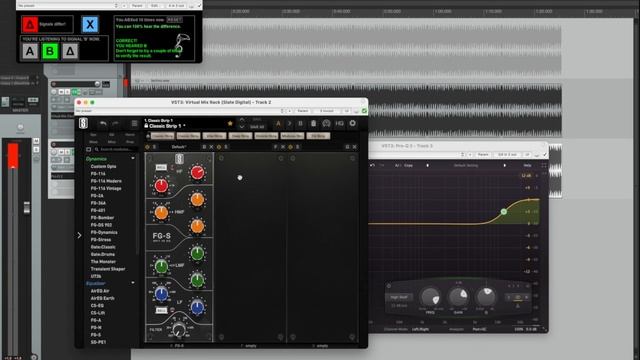Click the clipboard paste icon in Virtual Mix Rack
This screenshot has height=360, width=640.
(313, 123)
